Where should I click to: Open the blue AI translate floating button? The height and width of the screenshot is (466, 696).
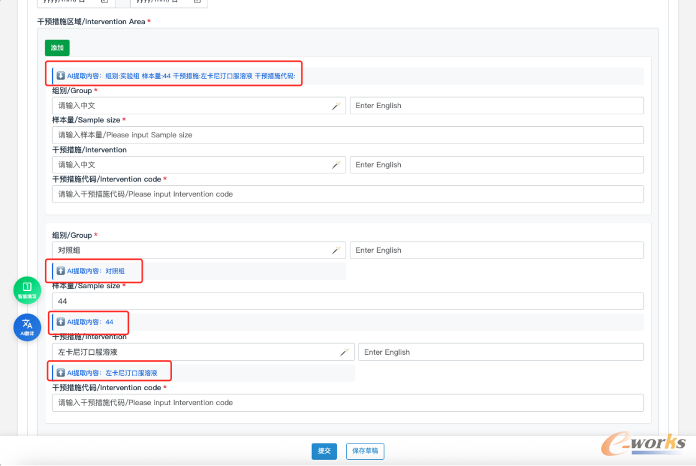click(x=27, y=326)
